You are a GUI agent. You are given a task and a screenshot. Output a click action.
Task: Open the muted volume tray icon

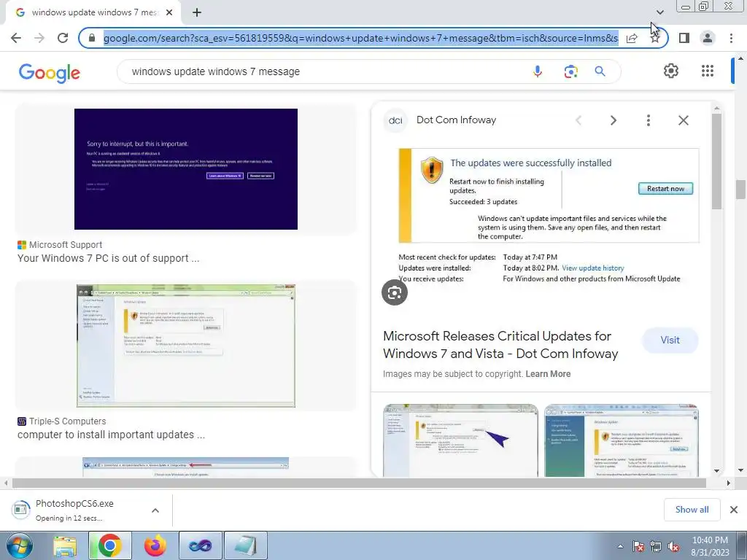click(x=673, y=547)
